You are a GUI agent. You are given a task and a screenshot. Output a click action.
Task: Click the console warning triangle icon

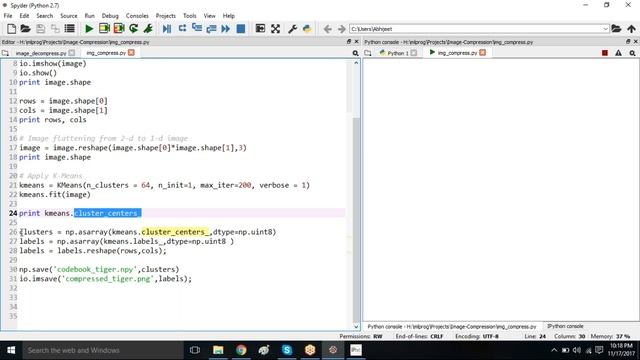618,53
